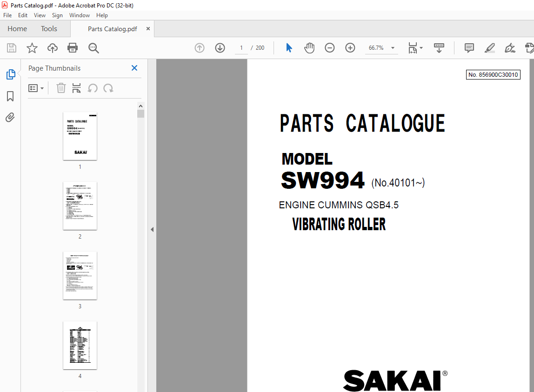Select the Parts Catalog.pdf document tab

(113, 29)
